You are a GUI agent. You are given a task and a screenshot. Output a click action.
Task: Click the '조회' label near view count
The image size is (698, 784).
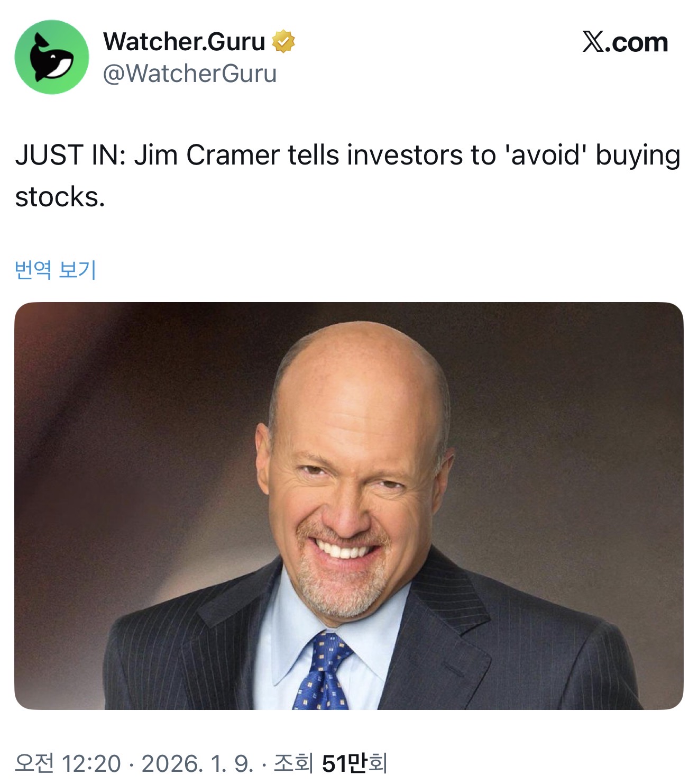coord(294,763)
